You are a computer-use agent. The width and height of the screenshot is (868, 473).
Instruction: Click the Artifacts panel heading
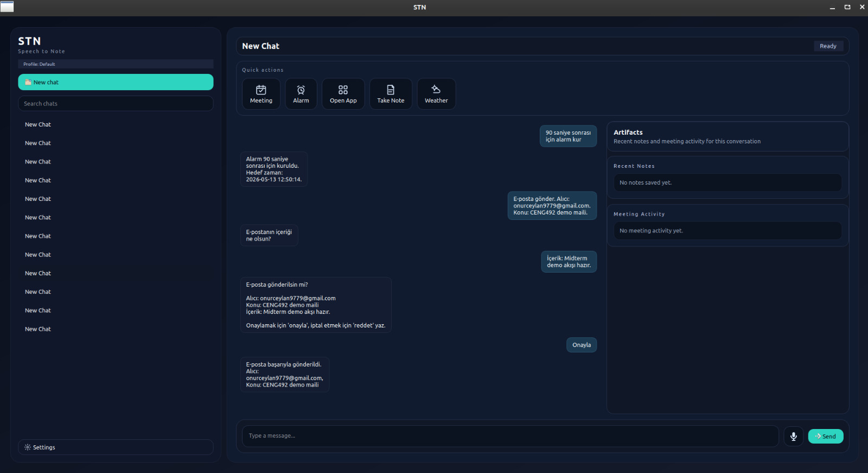coord(628,133)
